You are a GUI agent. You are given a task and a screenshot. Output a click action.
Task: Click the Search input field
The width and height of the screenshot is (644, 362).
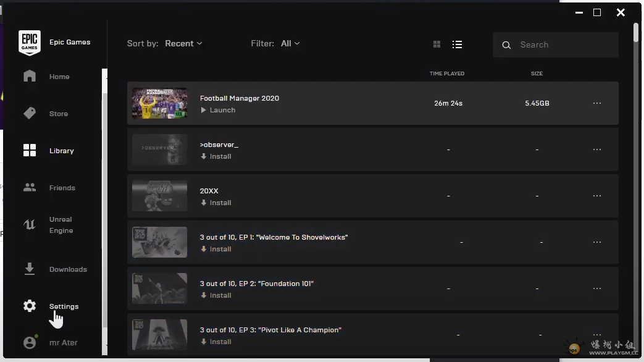556,45
